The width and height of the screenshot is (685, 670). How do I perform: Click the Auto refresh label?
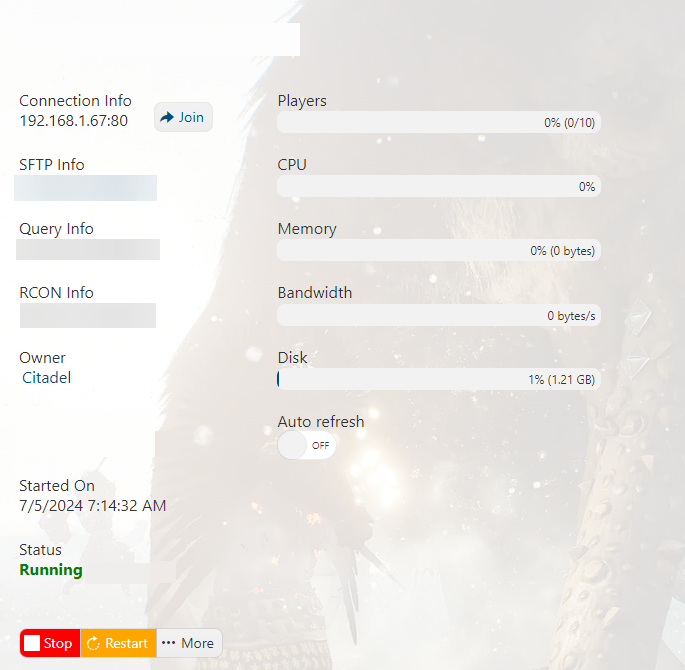click(320, 422)
